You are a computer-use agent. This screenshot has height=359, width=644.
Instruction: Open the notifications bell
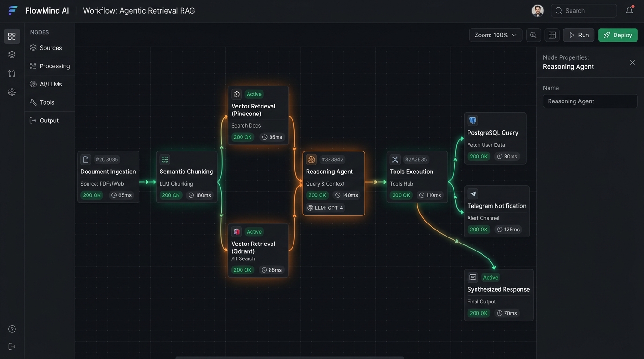pyautogui.click(x=629, y=11)
